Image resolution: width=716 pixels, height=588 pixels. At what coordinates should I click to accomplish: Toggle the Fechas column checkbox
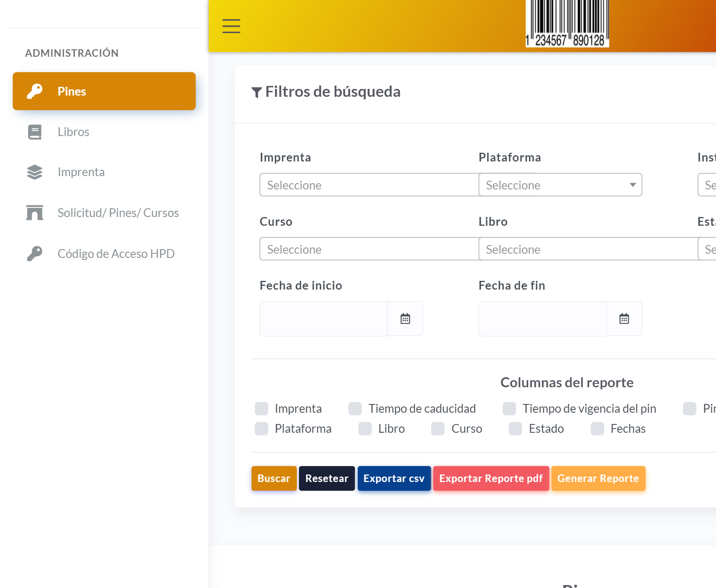point(597,429)
